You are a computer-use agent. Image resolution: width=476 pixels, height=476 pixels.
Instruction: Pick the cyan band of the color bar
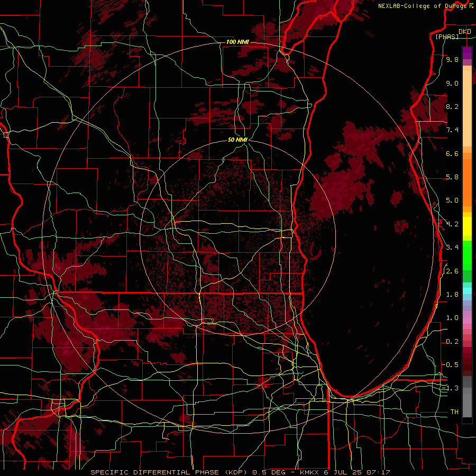(467, 291)
